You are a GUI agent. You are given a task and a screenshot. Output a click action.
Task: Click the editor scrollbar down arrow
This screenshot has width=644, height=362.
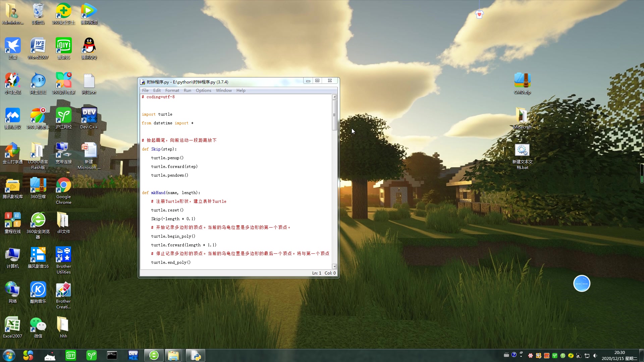[x=334, y=266]
